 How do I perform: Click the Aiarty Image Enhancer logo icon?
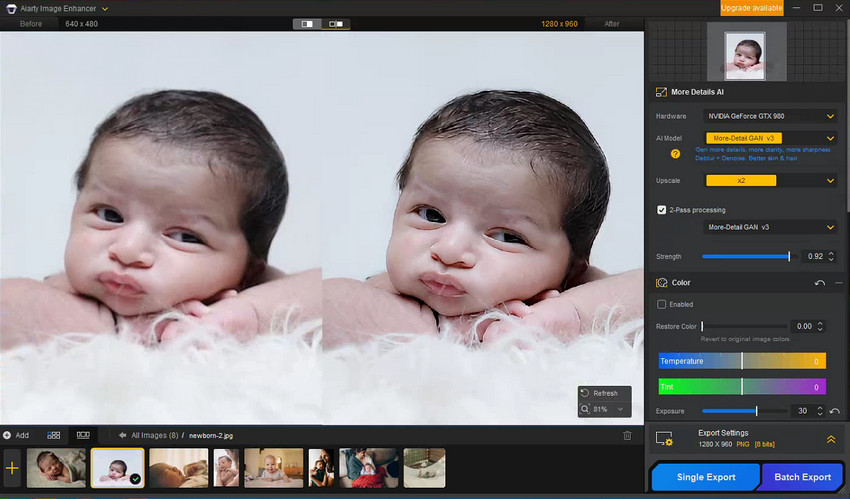(11, 9)
